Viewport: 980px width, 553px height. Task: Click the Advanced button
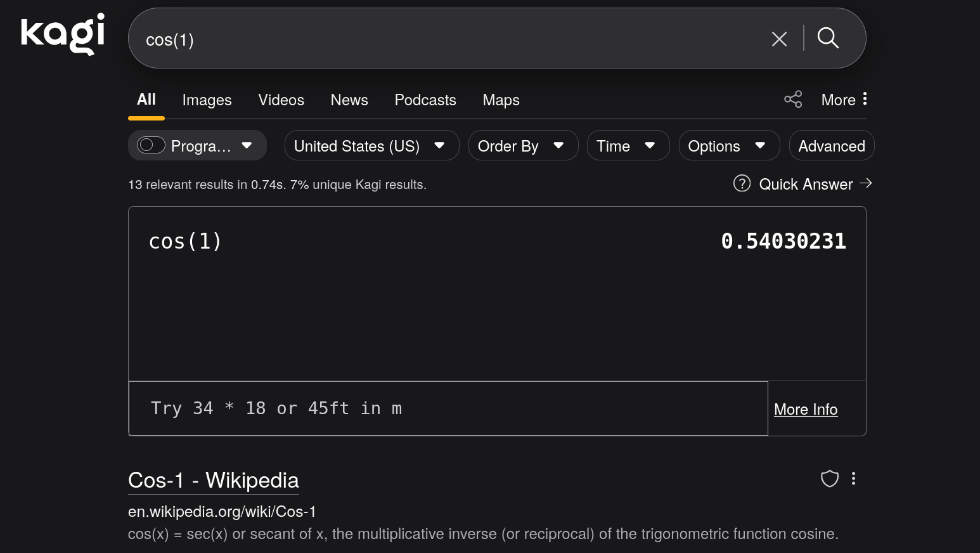(x=831, y=146)
